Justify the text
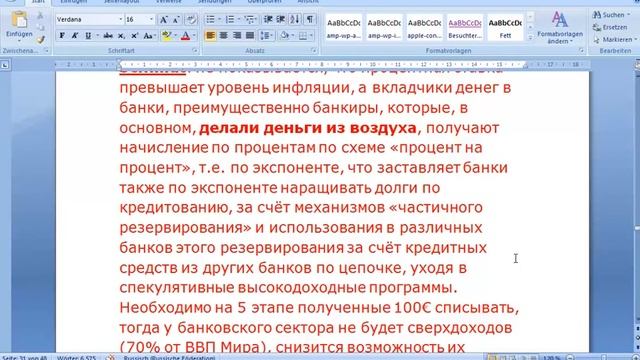Image resolution: width=640 pixels, height=360 pixels. [250, 36]
